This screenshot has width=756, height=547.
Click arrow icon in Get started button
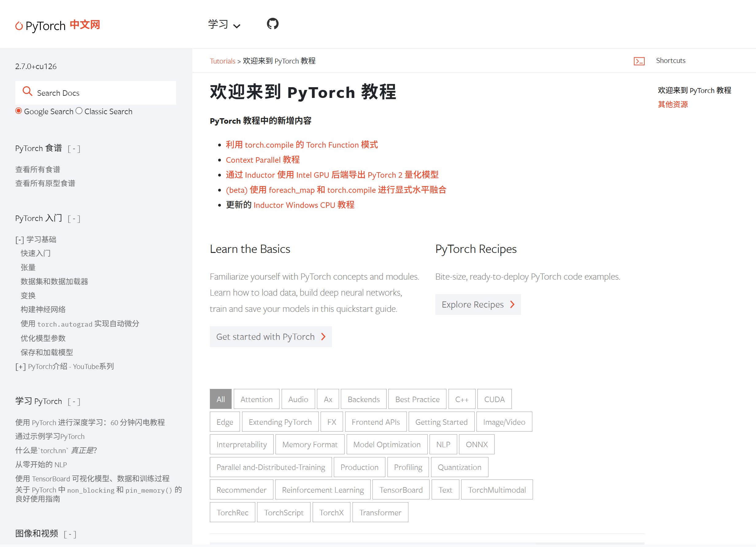point(323,337)
